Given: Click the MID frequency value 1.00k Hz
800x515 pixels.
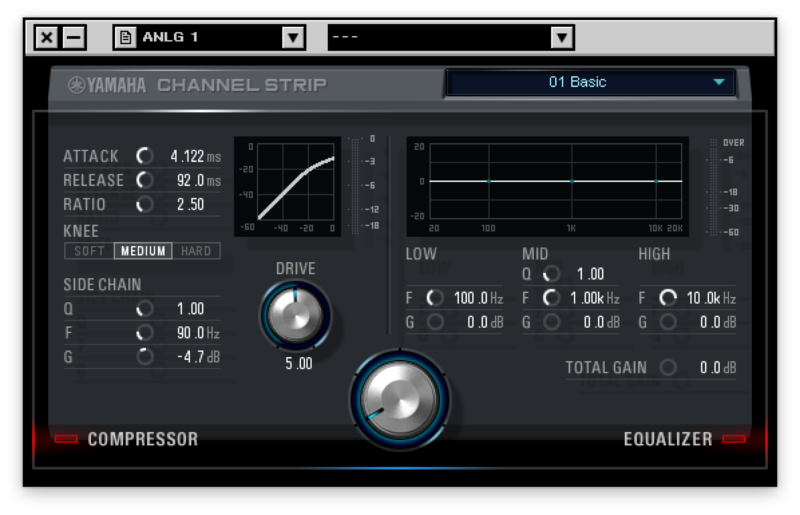Looking at the screenshot, I should click(595, 298).
